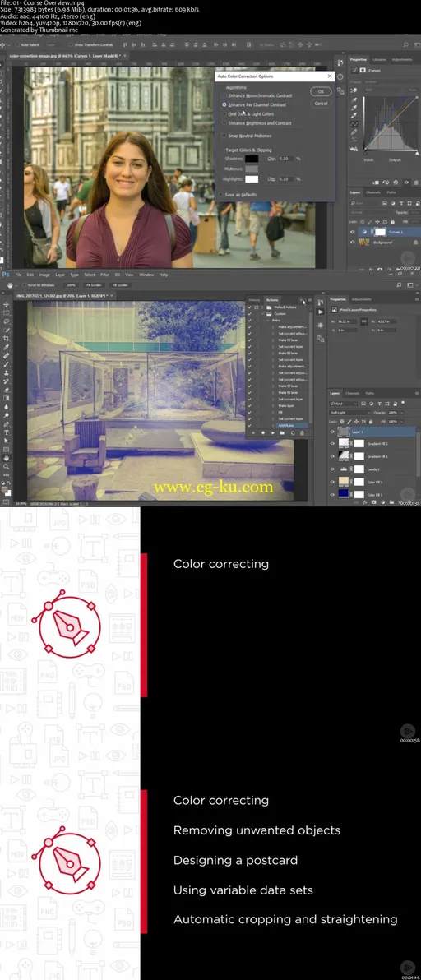This screenshot has width=421, height=980.
Task: Select the Rectangular Marquee tool in IMG_20170221 window
Action: (x=7, y=312)
